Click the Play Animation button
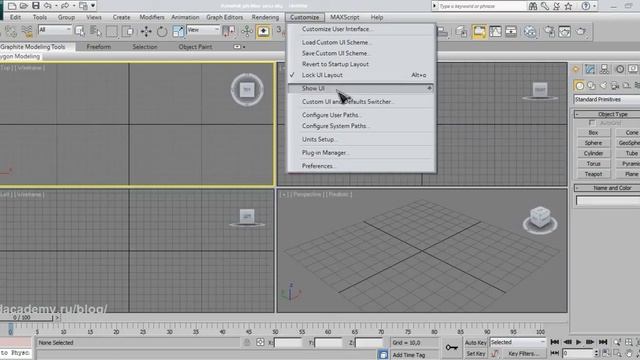 click(x=579, y=342)
